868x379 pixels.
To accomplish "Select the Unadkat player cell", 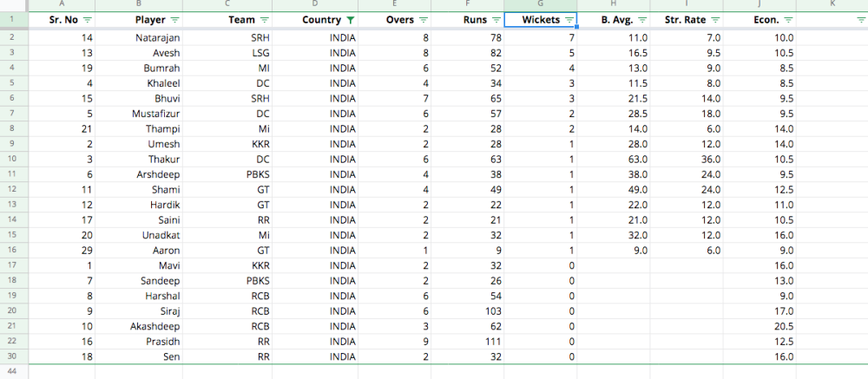I will (x=138, y=235).
